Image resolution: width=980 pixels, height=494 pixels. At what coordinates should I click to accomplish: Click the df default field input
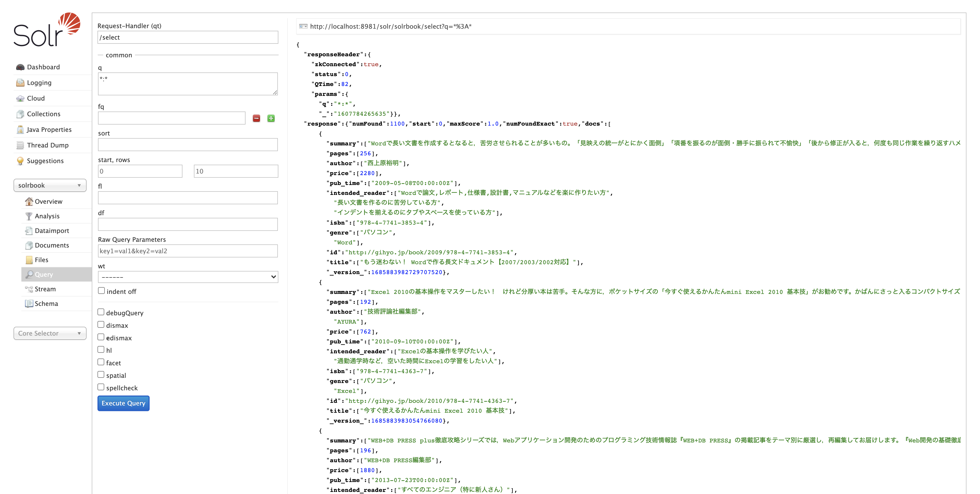coord(188,224)
